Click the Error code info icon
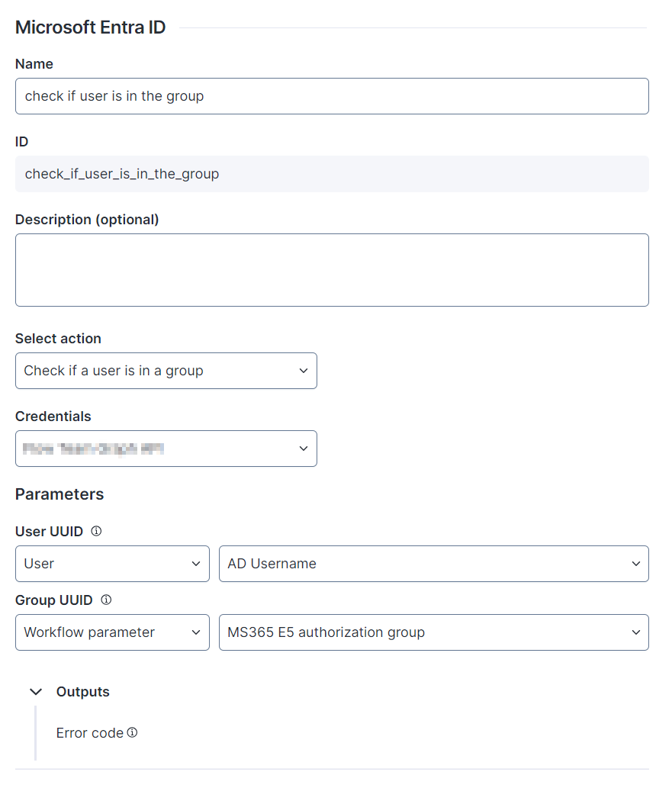Image resolution: width=672 pixels, height=788 pixels. (x=132, y=732)
